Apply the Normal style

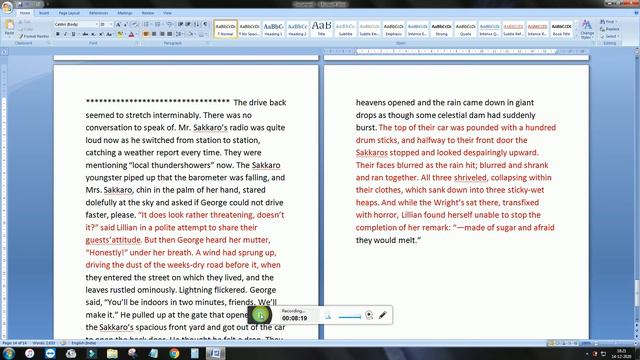225,29
